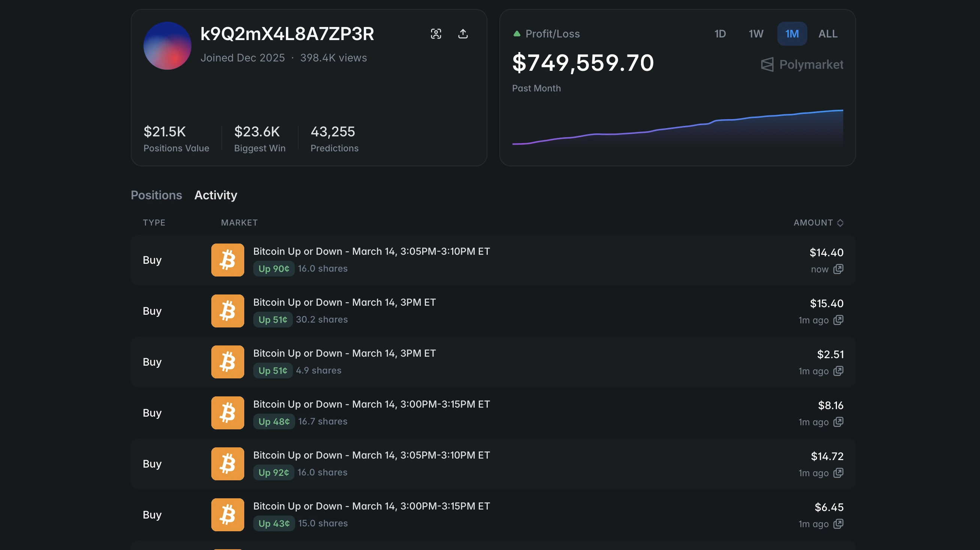Viewport: 980px width, 550px height.
Task: Open external link icon for $15.40 trade
Action: pyautogui.click(x=838, y=320)
